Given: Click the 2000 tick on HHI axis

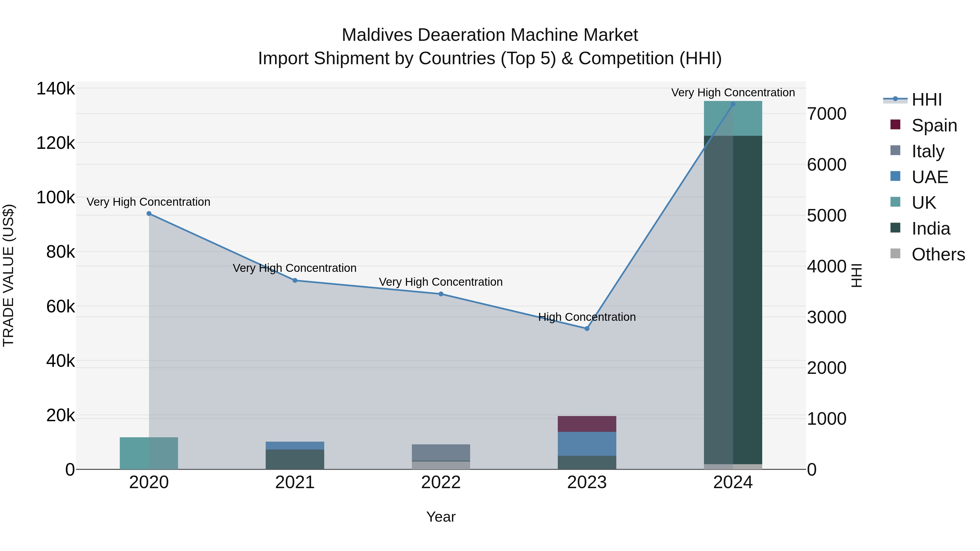Looking at the screenshot, I should coord(827,368).
